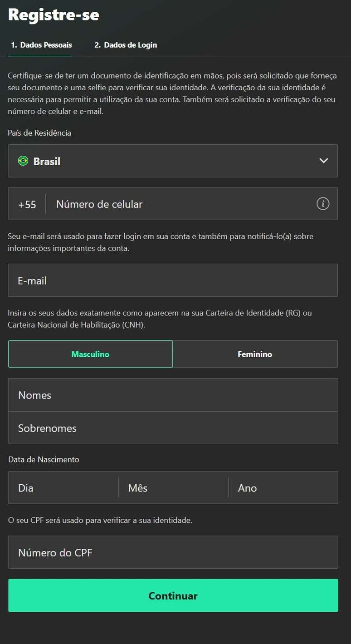The image size is (351, 644).
Task: Click the Nomes input field
Action: coord(173,395)
